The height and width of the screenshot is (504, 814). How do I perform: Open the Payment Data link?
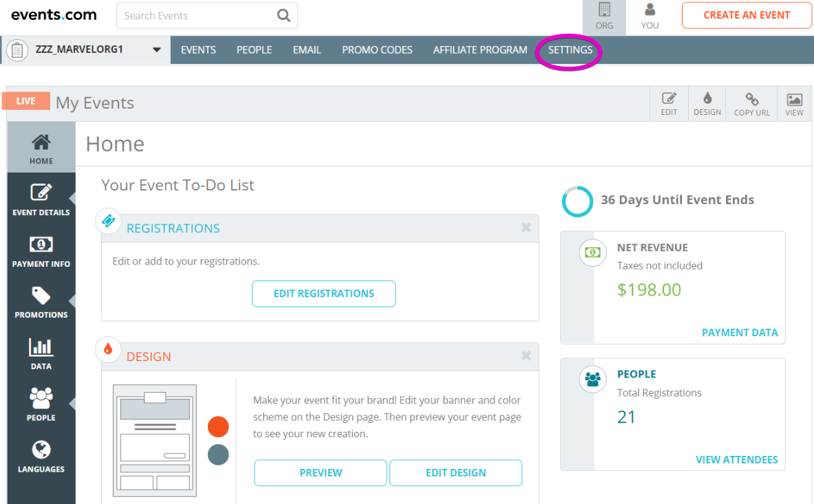coord(740,333)
